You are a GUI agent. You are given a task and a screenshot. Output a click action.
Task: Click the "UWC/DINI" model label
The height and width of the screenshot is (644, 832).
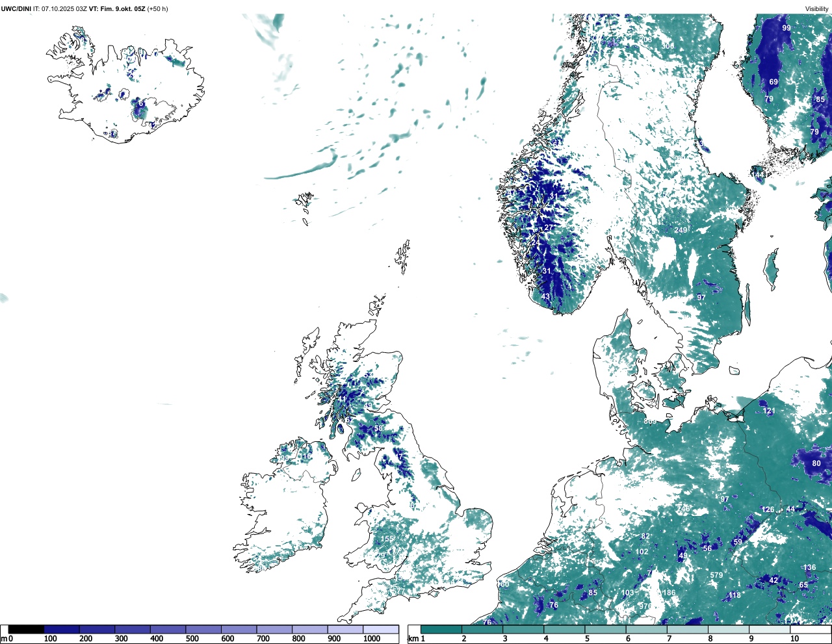[x=16, y=8]
